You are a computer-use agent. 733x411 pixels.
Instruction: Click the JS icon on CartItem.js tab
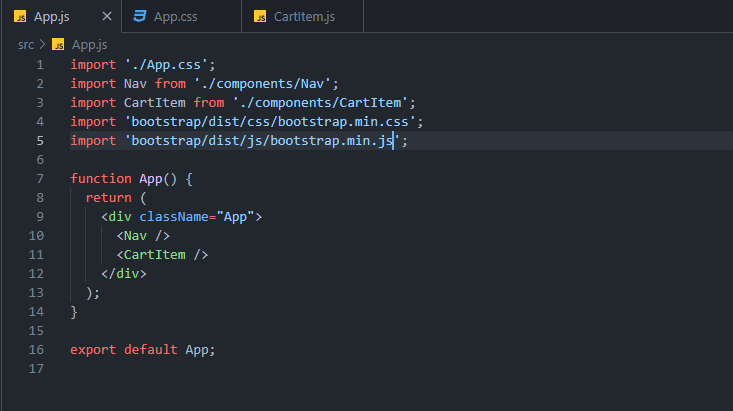pyautogui.click(x=260, y=16)
